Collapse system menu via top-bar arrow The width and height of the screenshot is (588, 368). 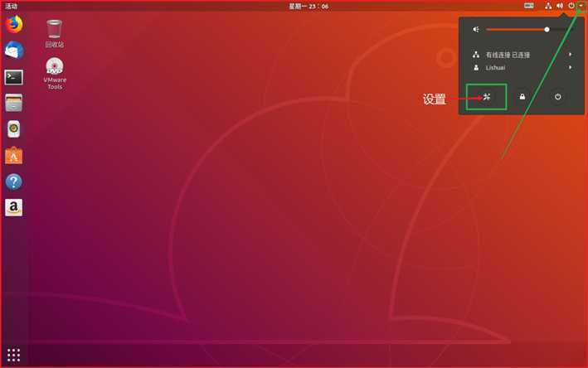click(x=581, y=6)
